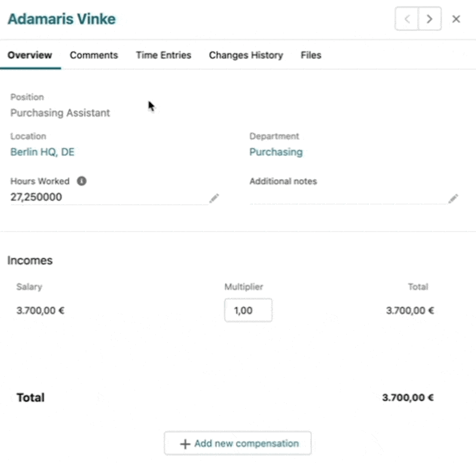
Task: Click the pencil icon for Hours Worked
Action: pos(214,198)
